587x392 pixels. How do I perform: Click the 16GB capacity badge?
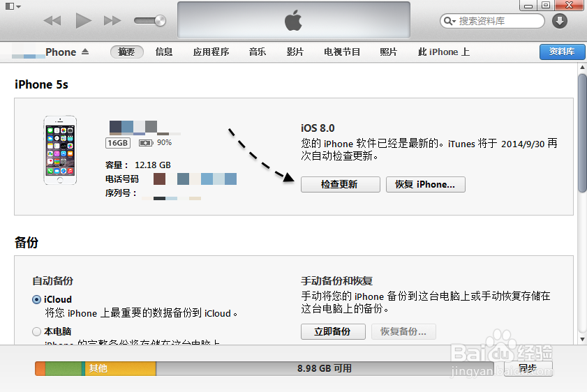point(117,143)
